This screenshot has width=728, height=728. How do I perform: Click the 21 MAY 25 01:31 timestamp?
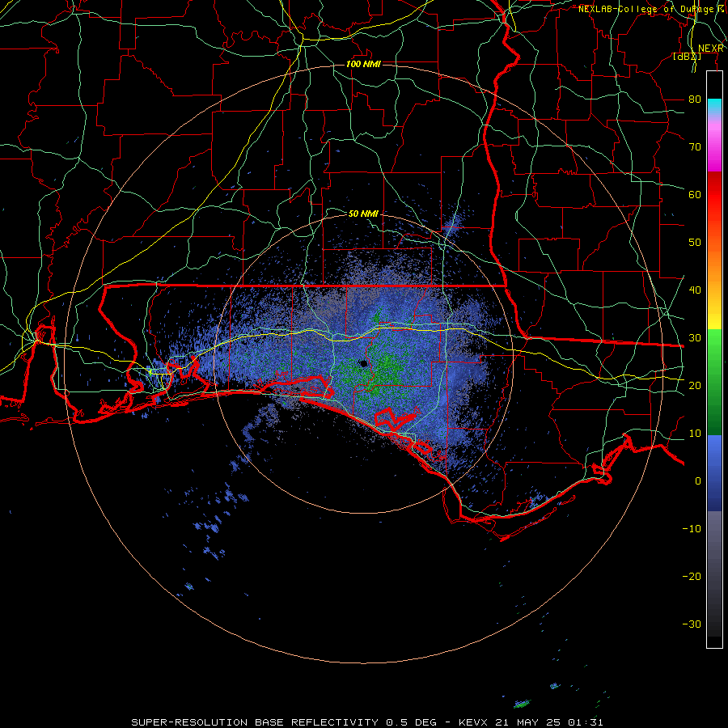(x=549, y=722)
